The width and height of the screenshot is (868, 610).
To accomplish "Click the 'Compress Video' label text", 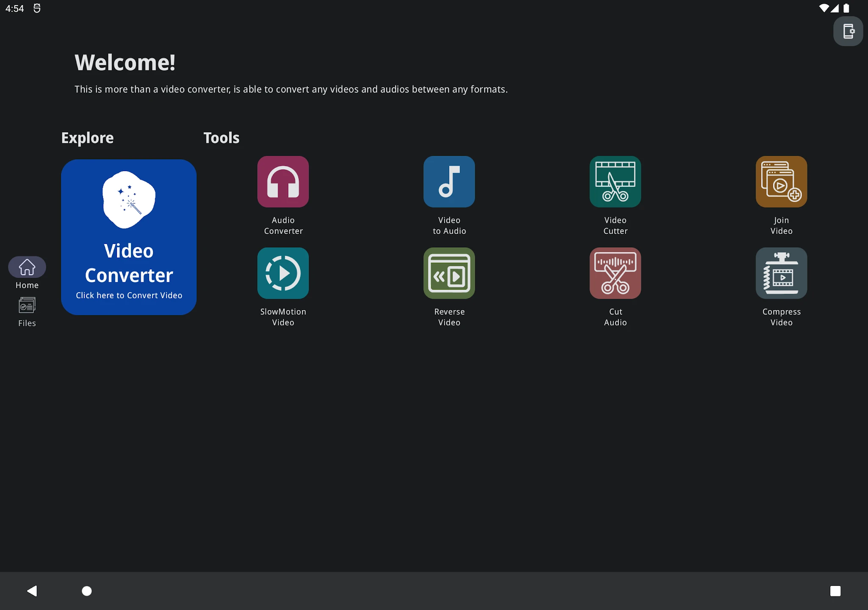I will click(x=782, y=317).
